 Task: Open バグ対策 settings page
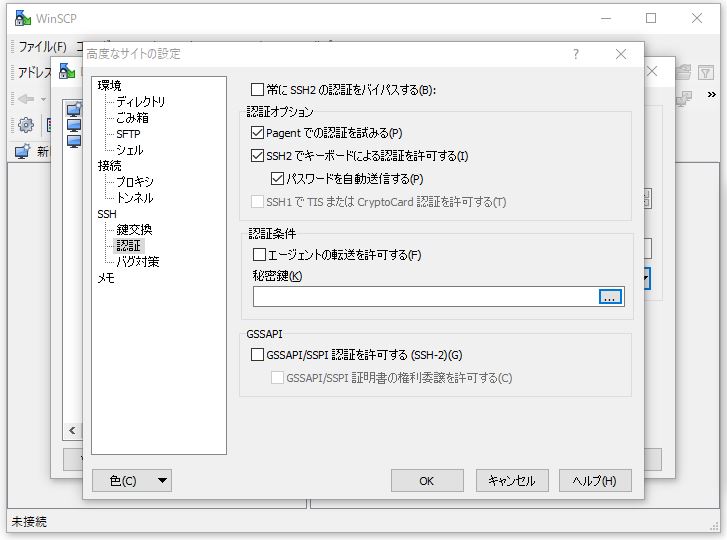point(138,261)
